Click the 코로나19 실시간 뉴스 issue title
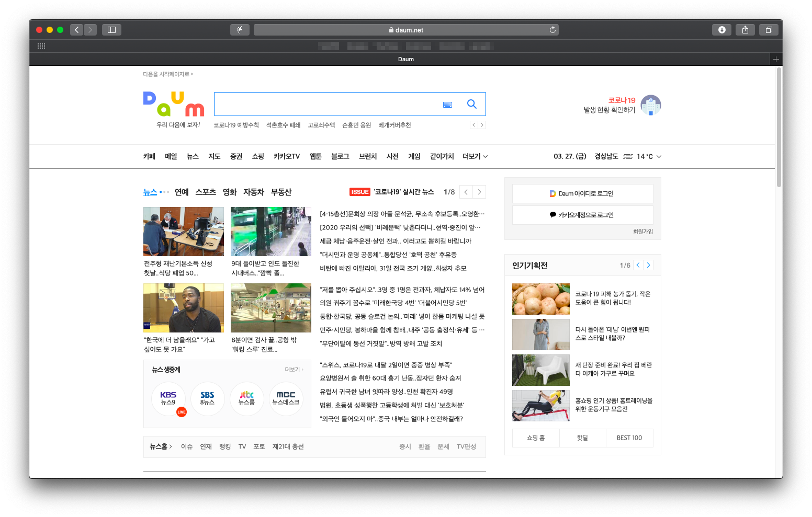Image resolution: width=812 pixels, height=517 pixels. 404,192
